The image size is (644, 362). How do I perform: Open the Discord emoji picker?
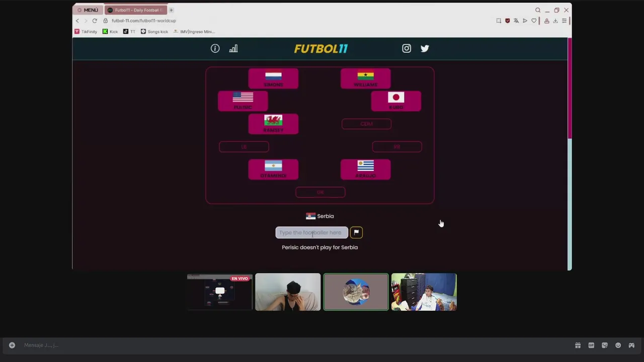[618, 345]
